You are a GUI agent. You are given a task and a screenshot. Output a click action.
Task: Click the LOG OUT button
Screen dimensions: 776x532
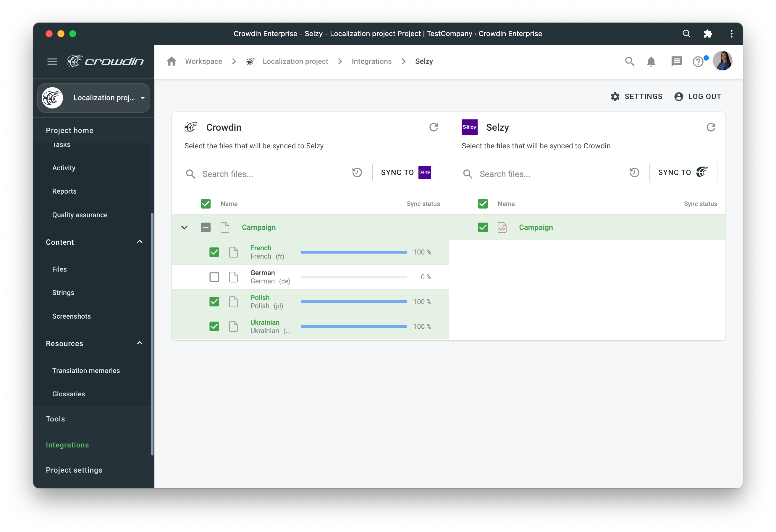(x=698, y=96)
